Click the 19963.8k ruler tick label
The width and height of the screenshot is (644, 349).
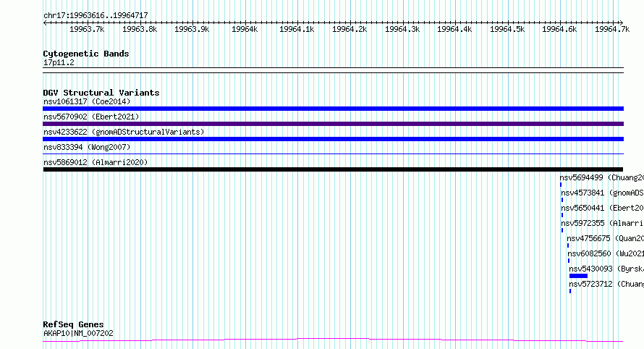pyautogui.click(x=140, y=29)
